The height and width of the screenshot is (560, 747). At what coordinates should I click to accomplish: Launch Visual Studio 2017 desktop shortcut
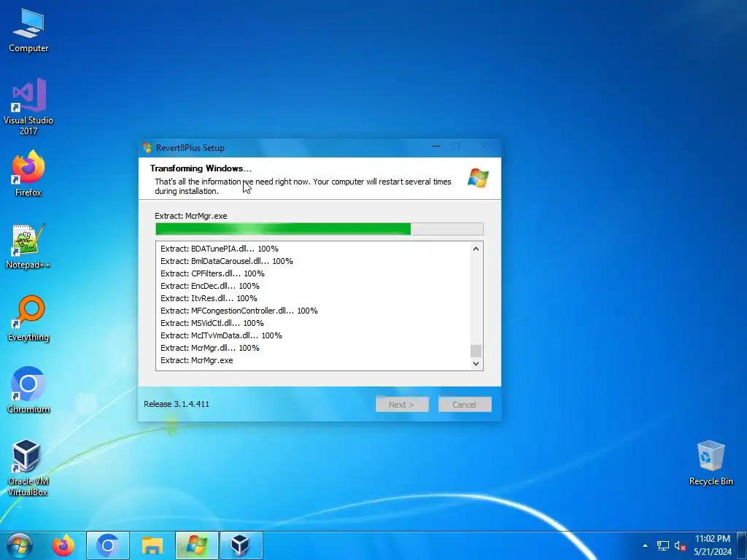[28, 106]
